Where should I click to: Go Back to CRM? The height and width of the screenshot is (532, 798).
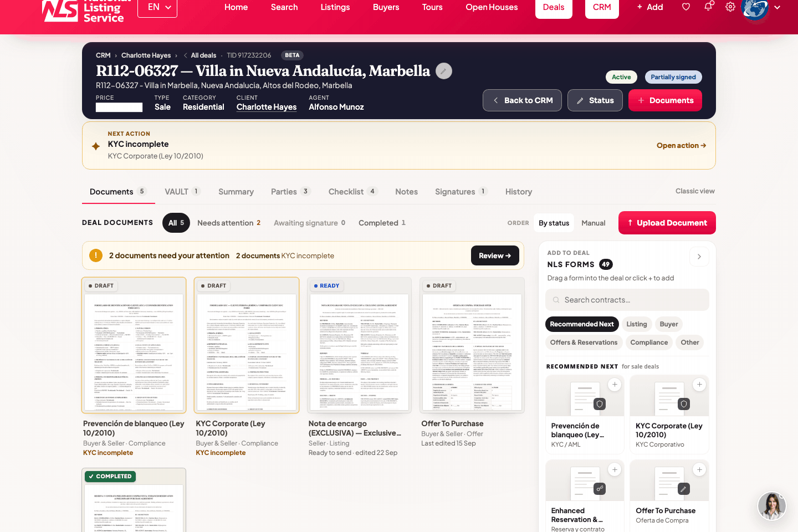click(x=522, y=100)
